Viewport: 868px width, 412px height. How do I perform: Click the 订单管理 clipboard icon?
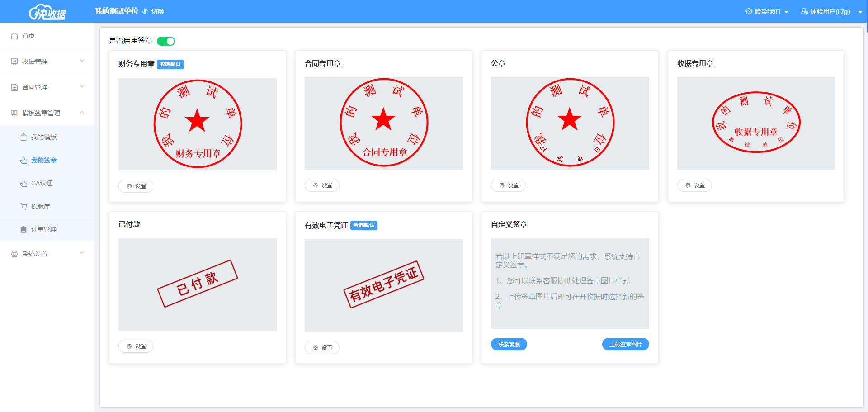tap(24, 229)
